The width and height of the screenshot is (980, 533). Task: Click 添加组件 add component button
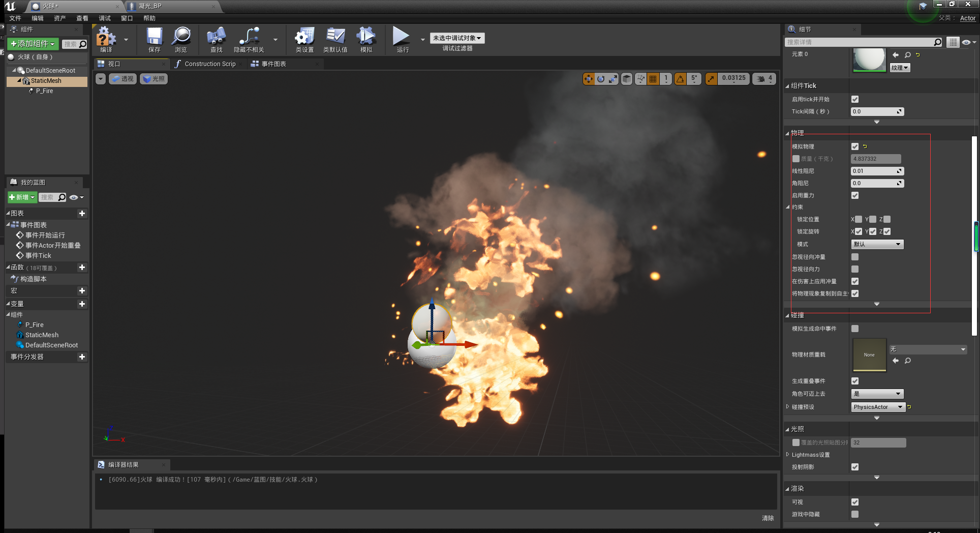tap(33, 44)
